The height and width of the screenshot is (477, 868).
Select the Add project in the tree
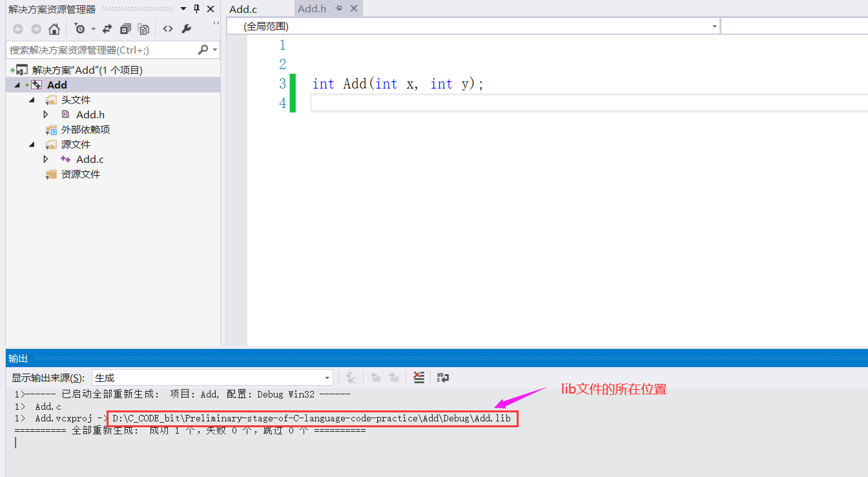[57, 85]
